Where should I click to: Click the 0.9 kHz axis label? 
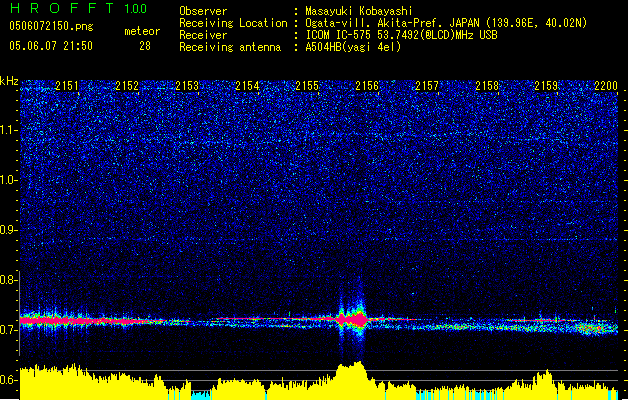[x=9, y=230]
